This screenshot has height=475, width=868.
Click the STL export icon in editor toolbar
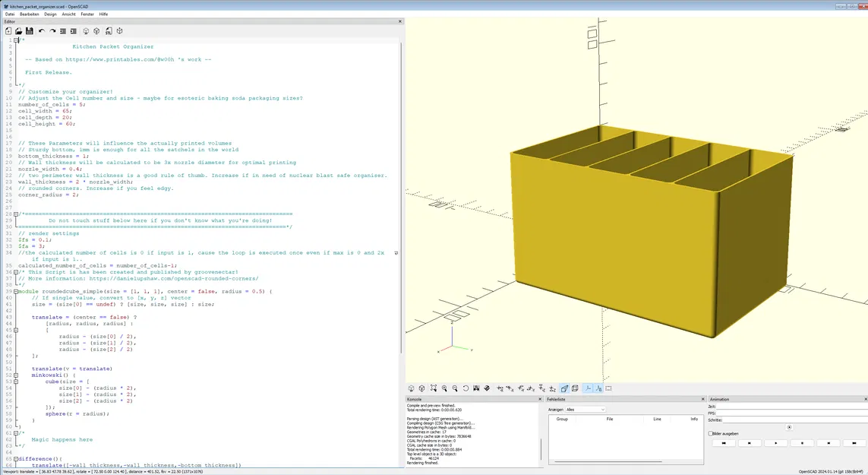pyautogui.click(x=109, y=31)
